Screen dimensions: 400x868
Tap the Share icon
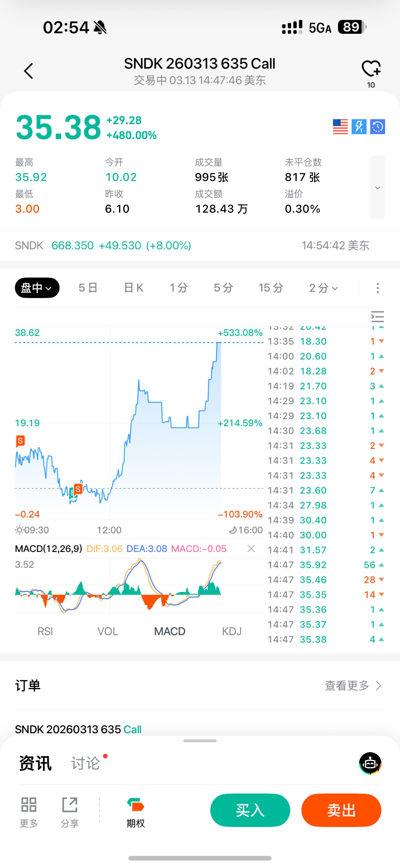(x=70, y=812)
